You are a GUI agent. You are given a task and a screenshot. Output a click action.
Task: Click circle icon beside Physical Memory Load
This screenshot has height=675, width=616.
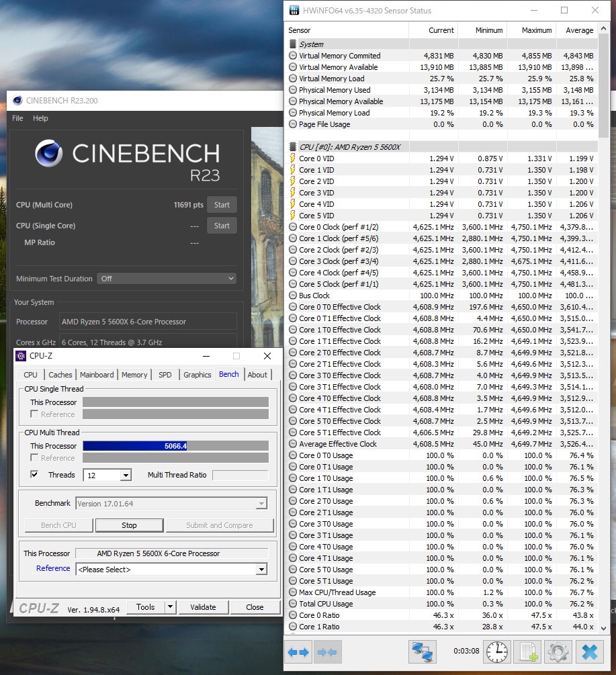click(293, 113)
